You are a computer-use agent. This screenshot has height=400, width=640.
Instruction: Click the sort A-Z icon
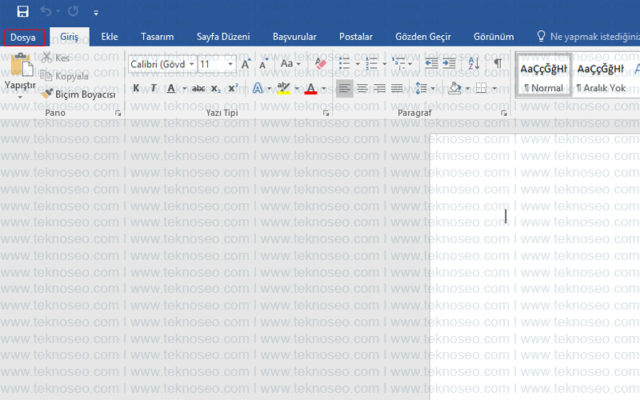[x=473, y=63]
